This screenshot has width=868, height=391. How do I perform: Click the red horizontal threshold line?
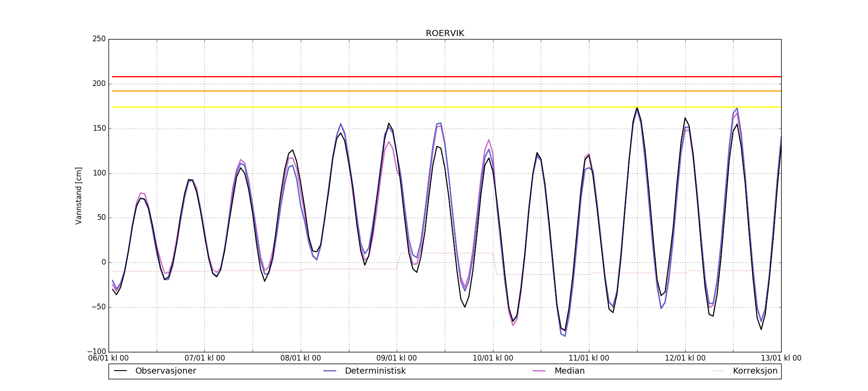pyautogui.click(x=434, y=77)
